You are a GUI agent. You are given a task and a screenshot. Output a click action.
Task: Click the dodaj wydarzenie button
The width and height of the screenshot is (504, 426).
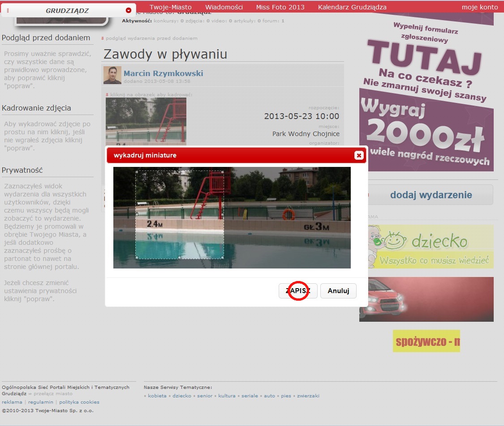(431, 195)
